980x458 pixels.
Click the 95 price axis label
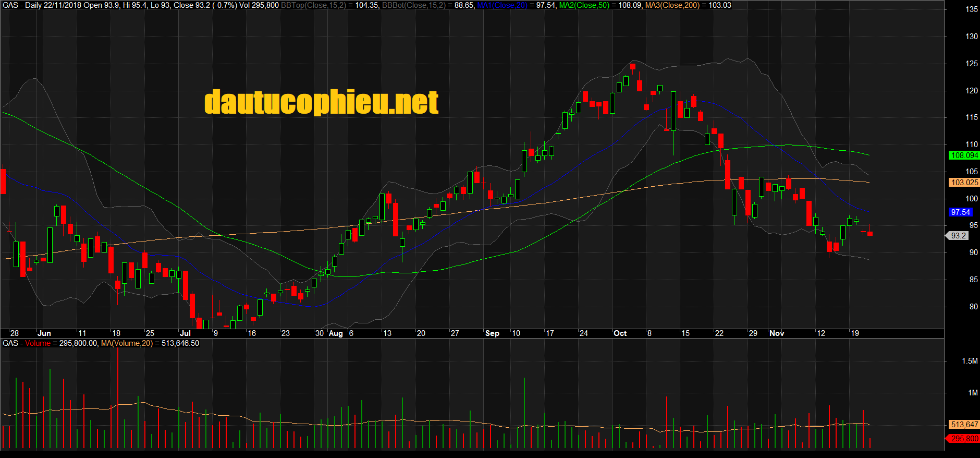click(x=973, y=225)
